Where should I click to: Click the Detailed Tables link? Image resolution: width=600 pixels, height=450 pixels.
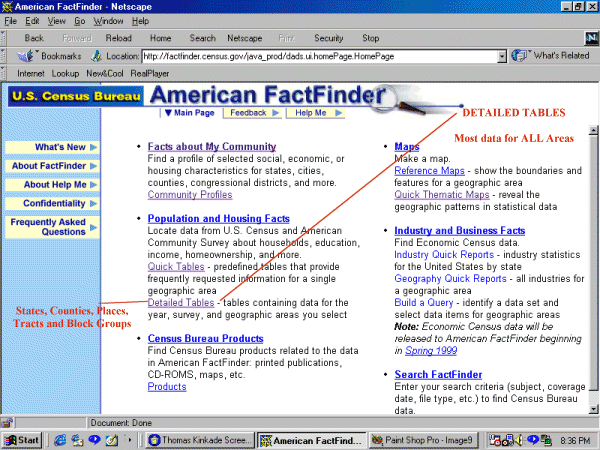[x=181, y=302]
